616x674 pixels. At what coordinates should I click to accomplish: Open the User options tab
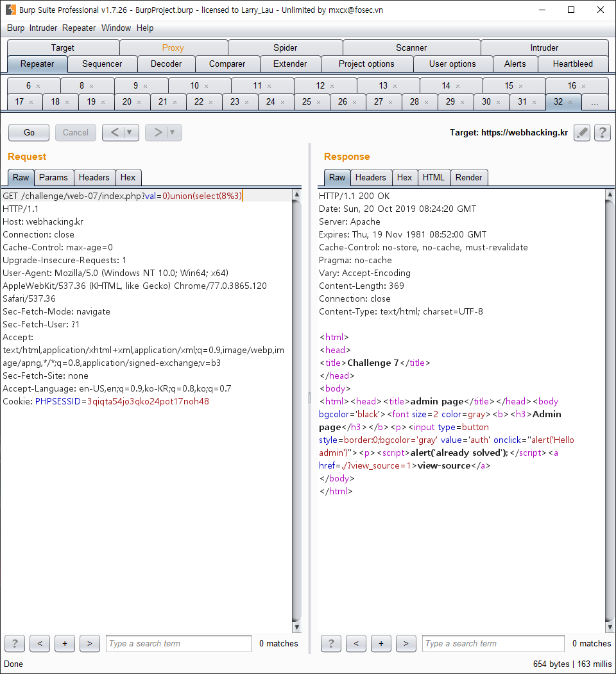point(452,64)
